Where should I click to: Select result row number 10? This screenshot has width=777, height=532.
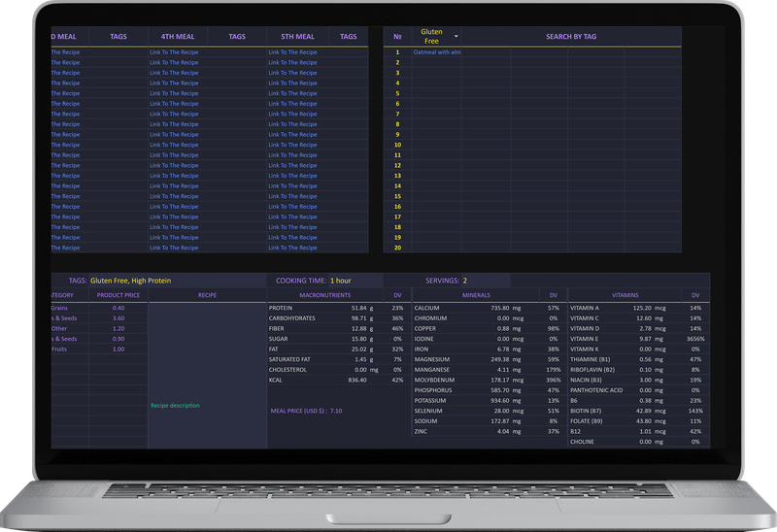[x=397, y=145]
